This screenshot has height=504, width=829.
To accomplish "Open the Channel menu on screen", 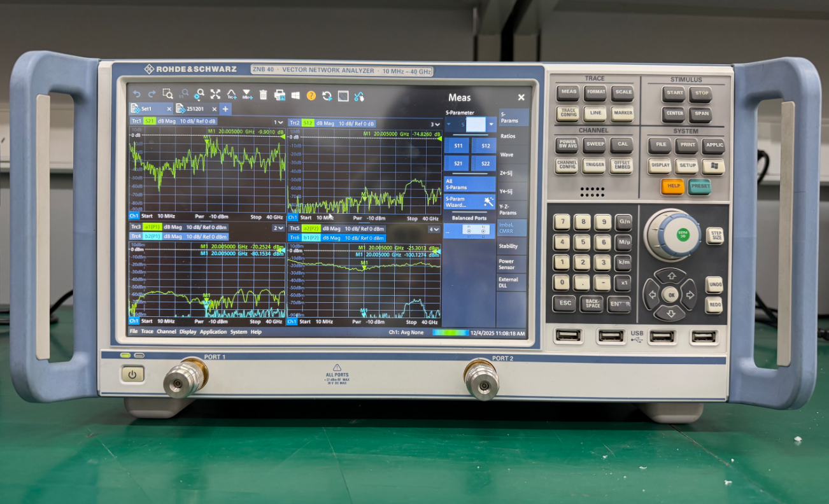I will (166, 332).
